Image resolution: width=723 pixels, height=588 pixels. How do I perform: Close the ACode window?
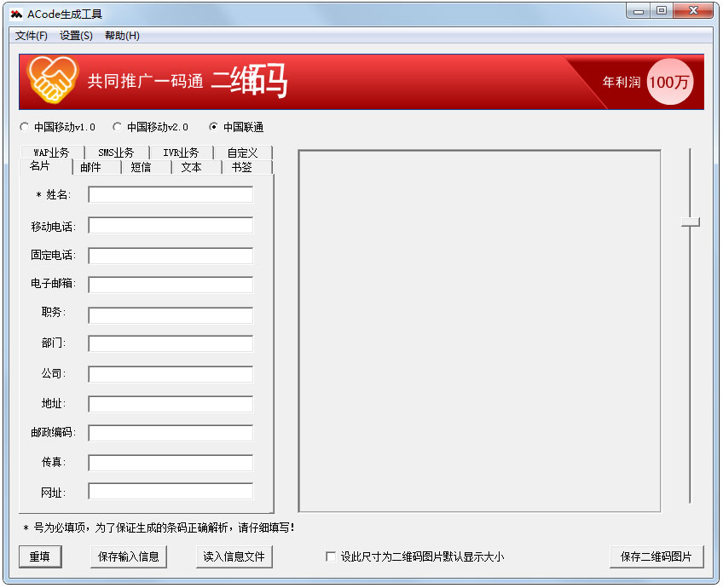pos(693,11)
